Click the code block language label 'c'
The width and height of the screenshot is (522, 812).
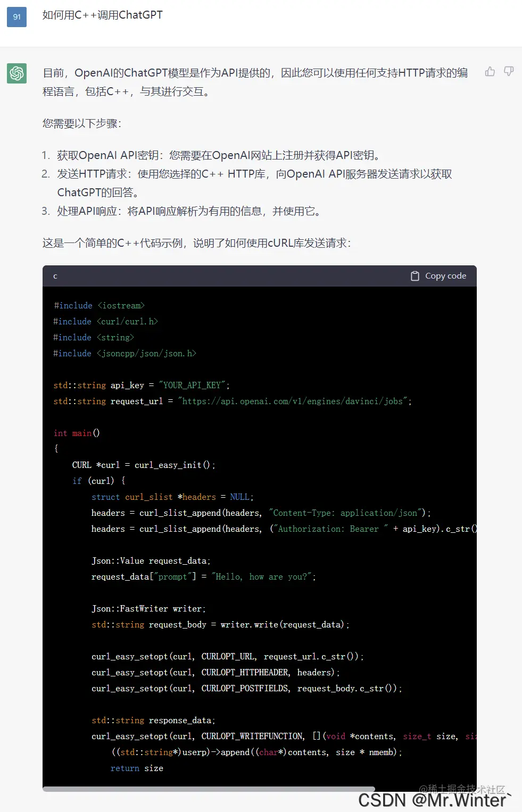tap(55, 276)
